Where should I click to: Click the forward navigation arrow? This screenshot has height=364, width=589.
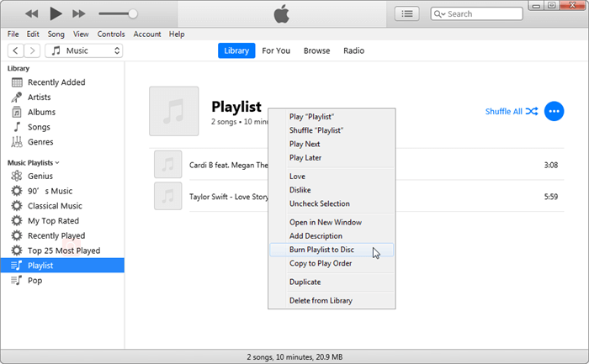(31, 50)
